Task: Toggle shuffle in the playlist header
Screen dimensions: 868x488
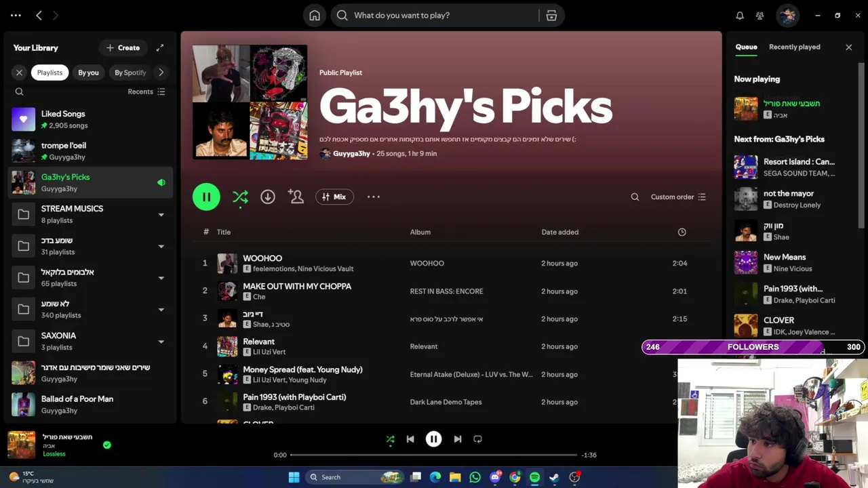Action: (x=240, y=197)
